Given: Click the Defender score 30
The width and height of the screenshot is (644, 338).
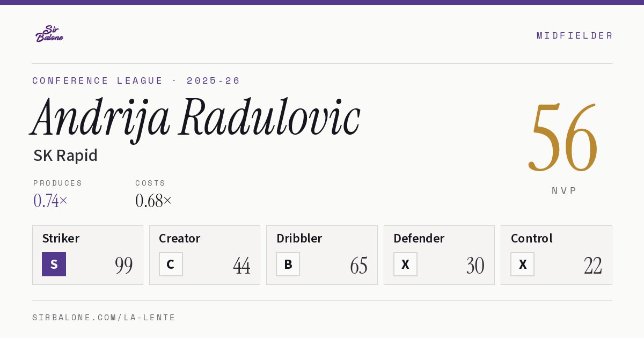Looking at the screenshot, I should point(475,265).
